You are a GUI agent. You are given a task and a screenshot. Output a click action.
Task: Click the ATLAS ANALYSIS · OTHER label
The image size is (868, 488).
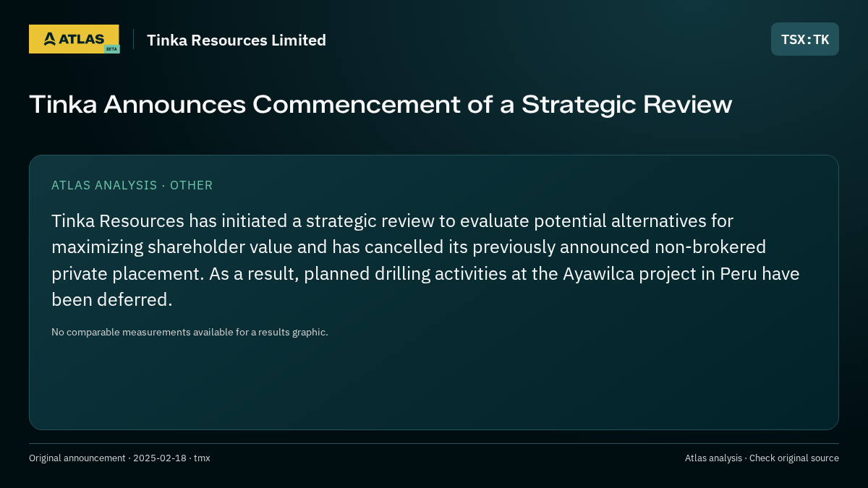(132, 185)
